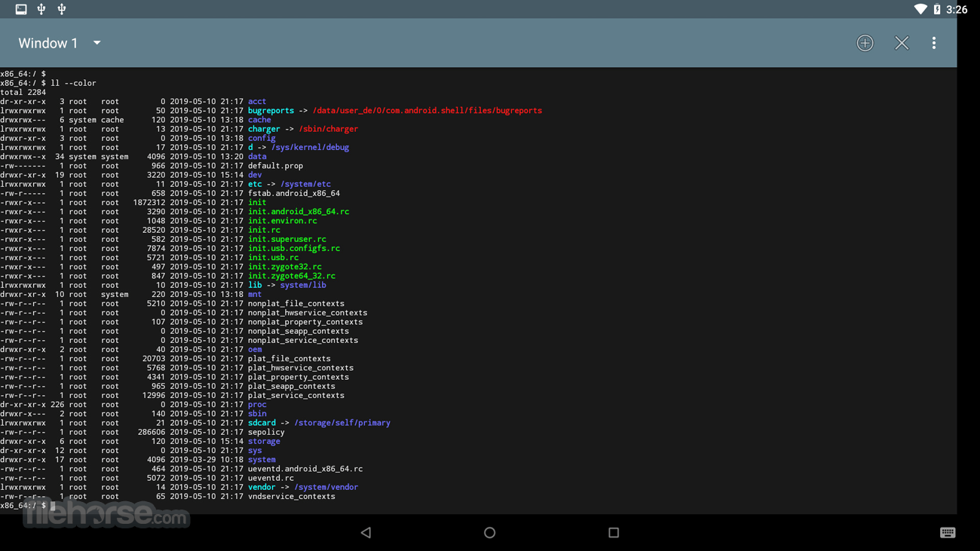Viewport: 980px width, 551px height.
Task: Click the bugreports target path in red
Action: pos(427,110)
